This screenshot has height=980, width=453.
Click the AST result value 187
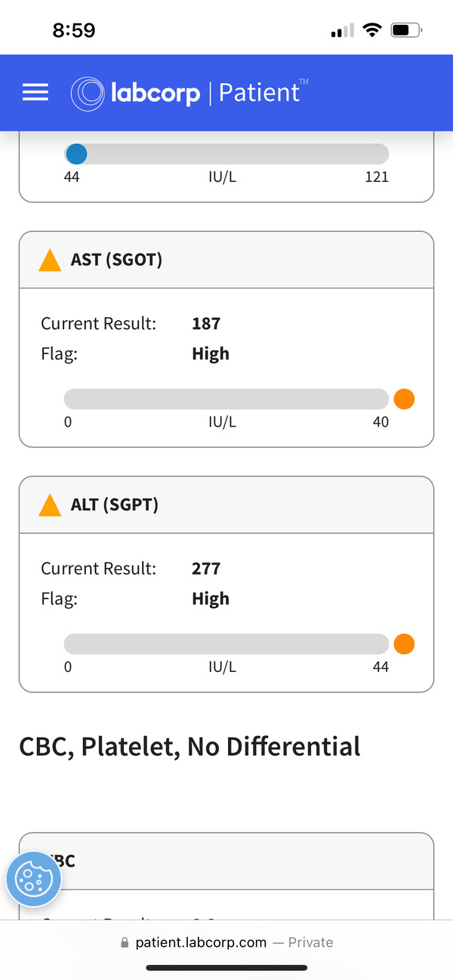pyautogui.click(x=206, y=324)
